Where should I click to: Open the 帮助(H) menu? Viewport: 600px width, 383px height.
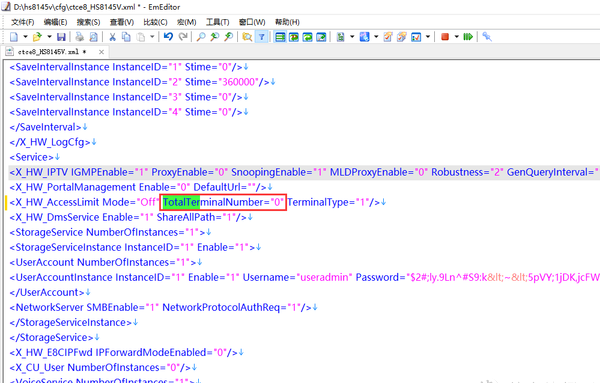[x=287, y=22]
